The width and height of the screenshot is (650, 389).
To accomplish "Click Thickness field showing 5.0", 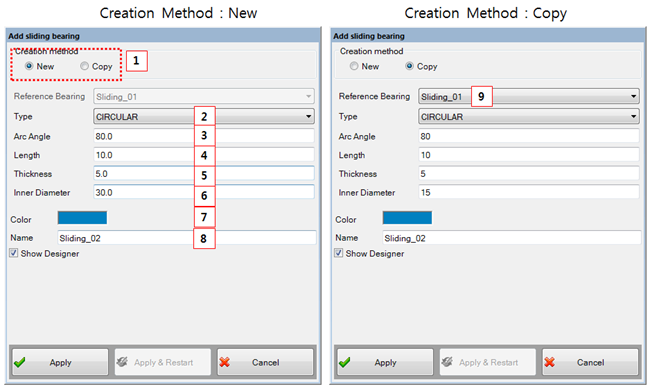I will click(x=204, y=173).
